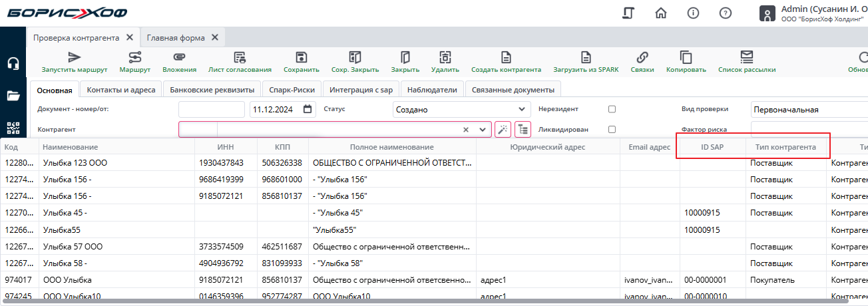
Task: Click the Запустить маршрут toolbar icon
Action: point(75,58)
